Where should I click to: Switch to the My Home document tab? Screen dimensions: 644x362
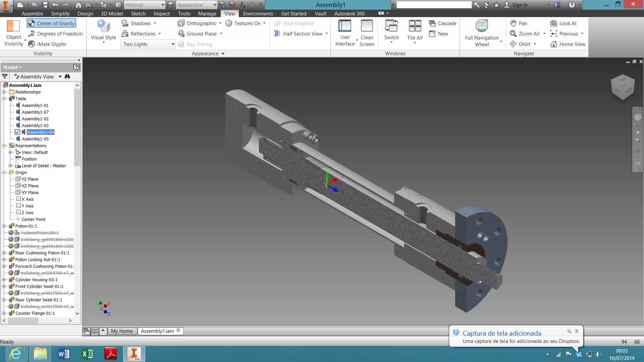coord(122,331)
